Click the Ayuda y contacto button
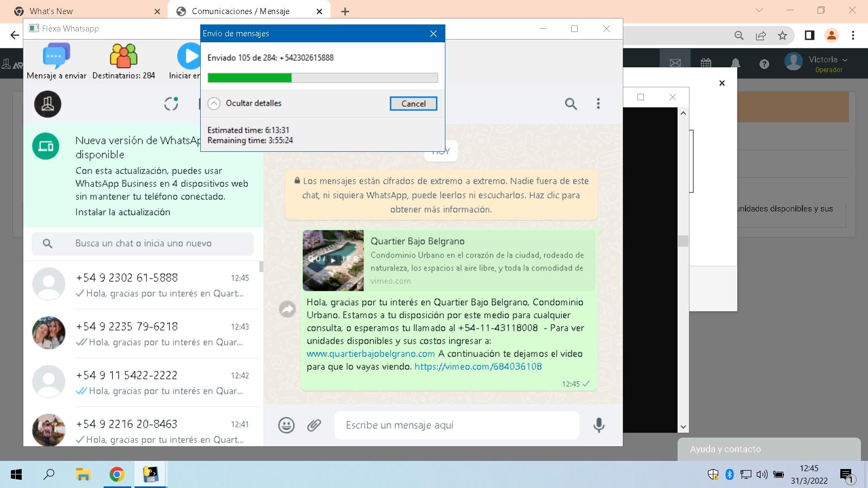Viewport: 868px width, 488px height. tap(769, 449)
